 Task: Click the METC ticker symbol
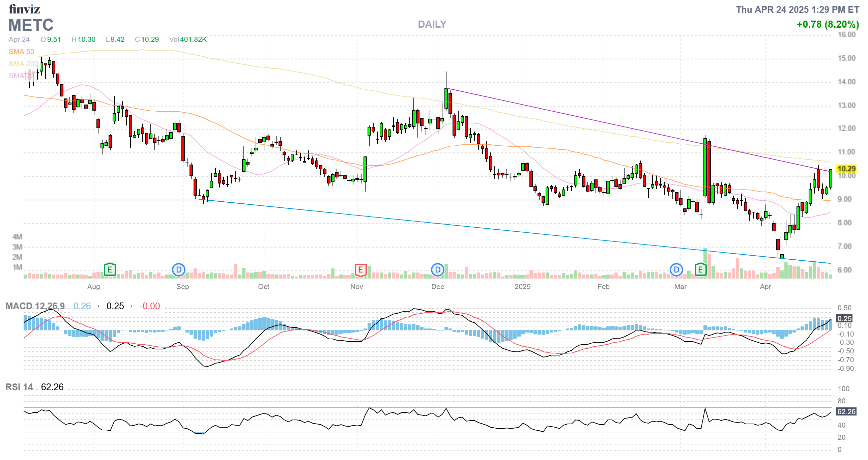pyautogui.click(x=31, y=25)
